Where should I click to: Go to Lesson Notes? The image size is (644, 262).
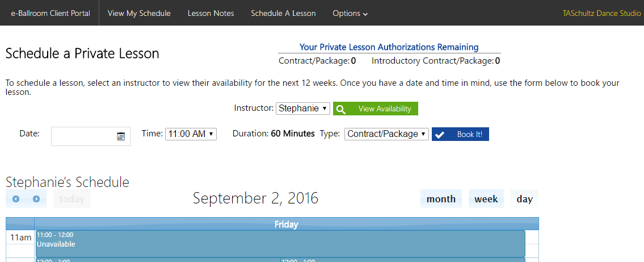click(x=211, y=13)
